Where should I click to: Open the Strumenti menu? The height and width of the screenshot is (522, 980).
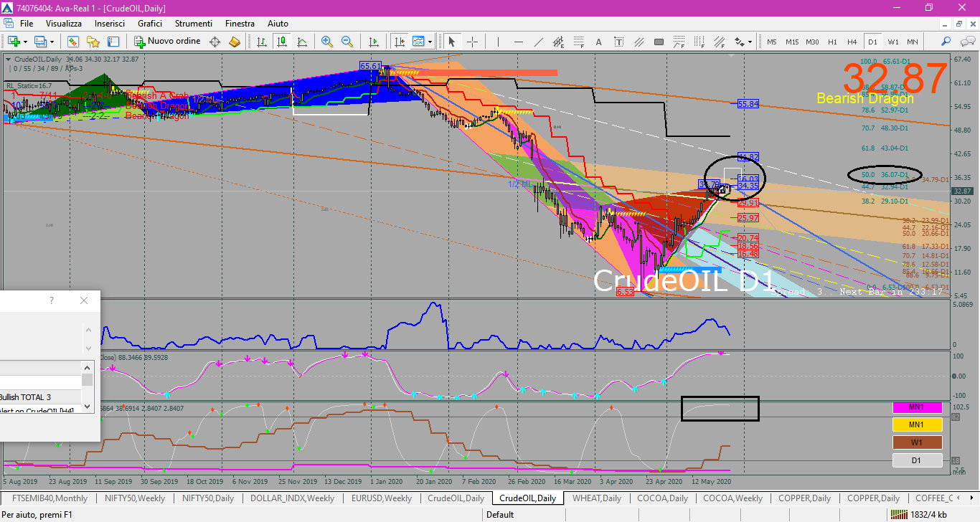194,24
